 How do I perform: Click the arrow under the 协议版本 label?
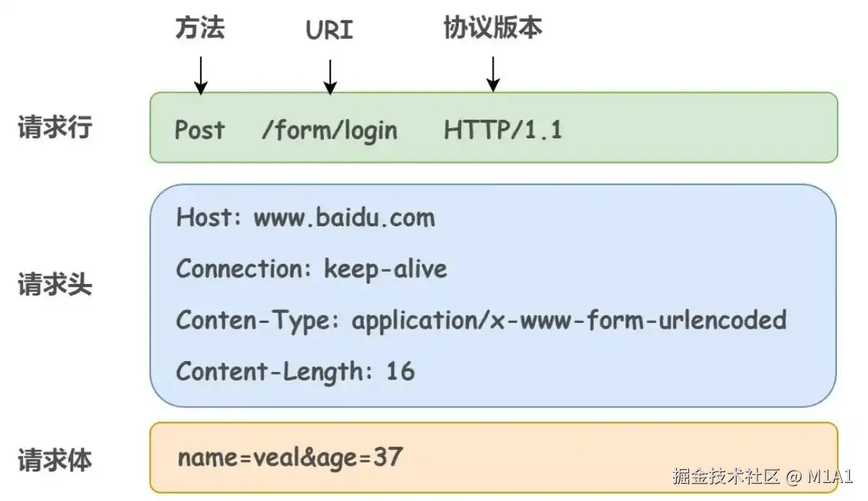493,74
